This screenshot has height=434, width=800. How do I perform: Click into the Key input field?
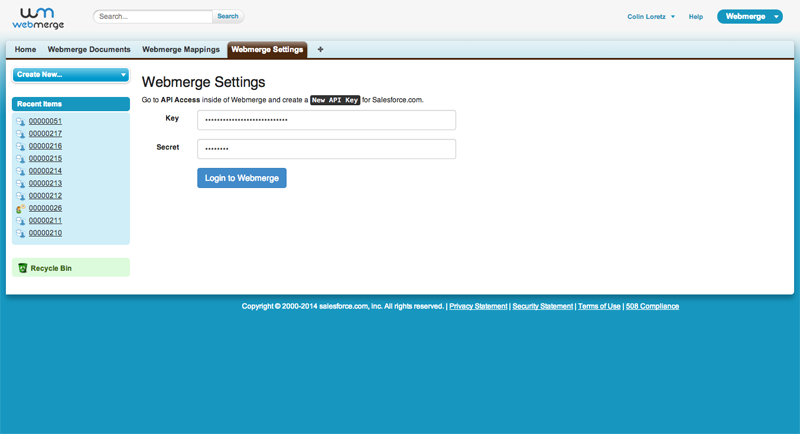click(x=327, y=120)
